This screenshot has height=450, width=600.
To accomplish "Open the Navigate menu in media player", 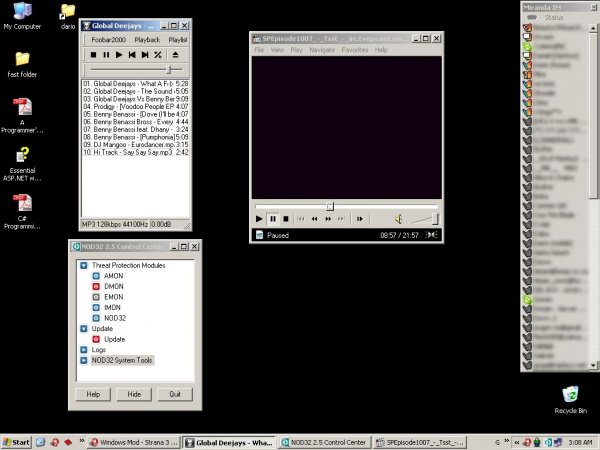I will (x=322, y=50).
